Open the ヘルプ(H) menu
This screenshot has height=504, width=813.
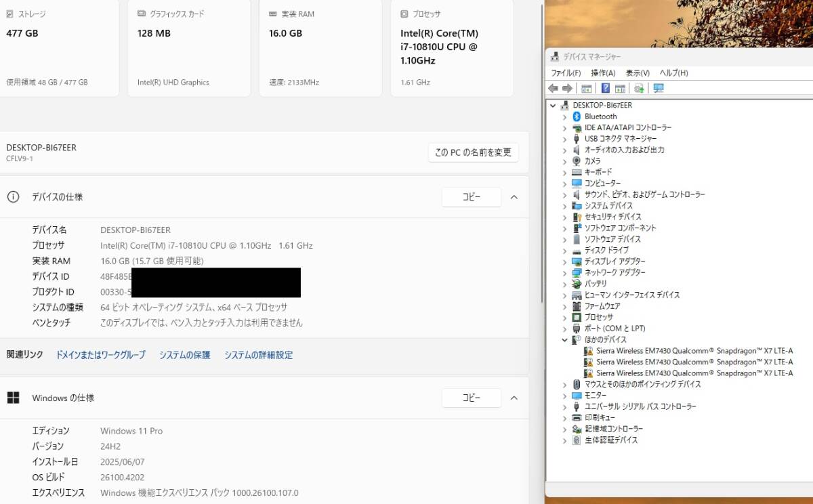(674, 73)
